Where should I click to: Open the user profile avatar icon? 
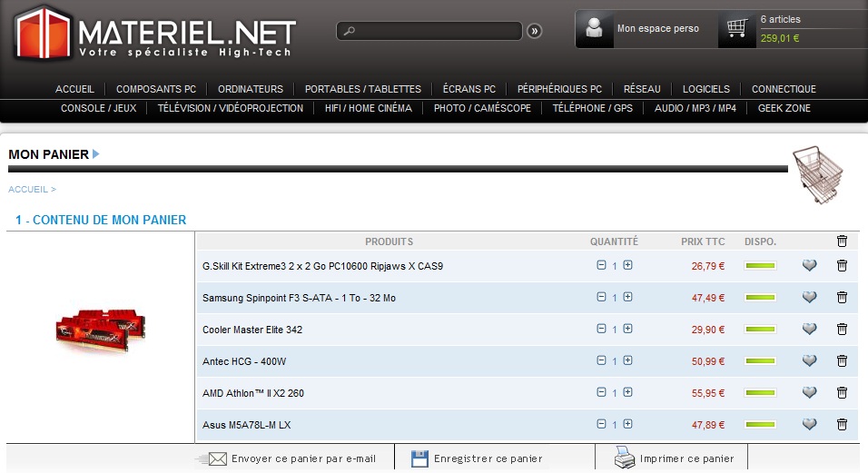[x=594, y=27]
